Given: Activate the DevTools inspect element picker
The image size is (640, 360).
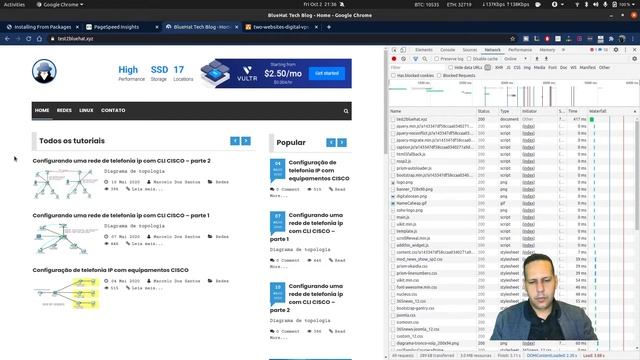Looking at the screenshot, I should [394, 50].
